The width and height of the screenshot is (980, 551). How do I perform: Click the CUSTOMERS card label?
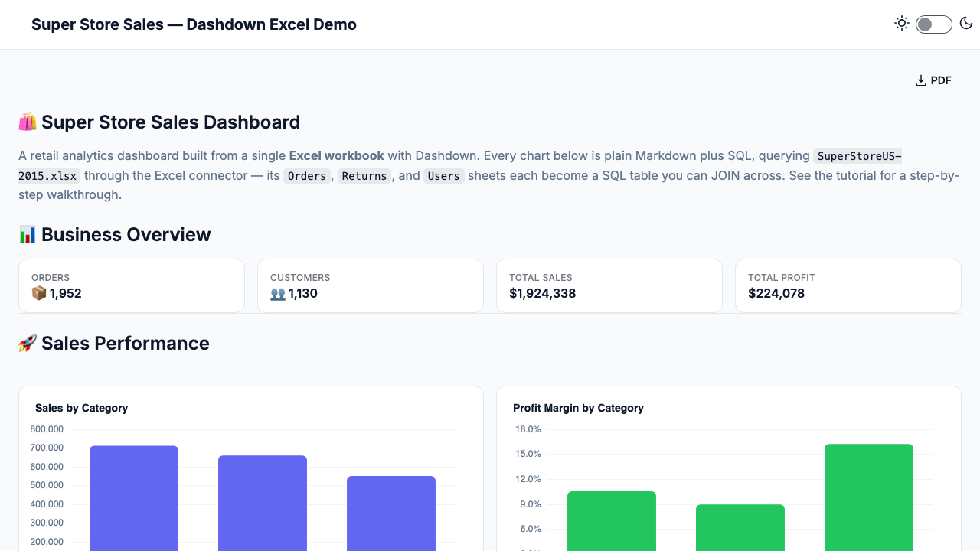pyautogui.click(x=300, y=278)
